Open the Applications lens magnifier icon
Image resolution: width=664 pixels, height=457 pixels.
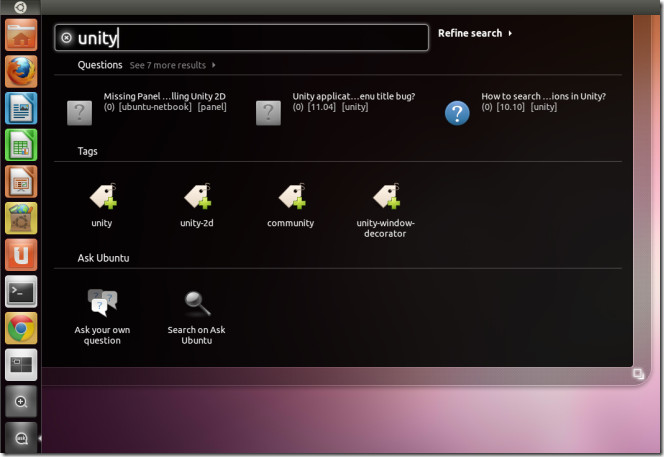pos(21,402)
